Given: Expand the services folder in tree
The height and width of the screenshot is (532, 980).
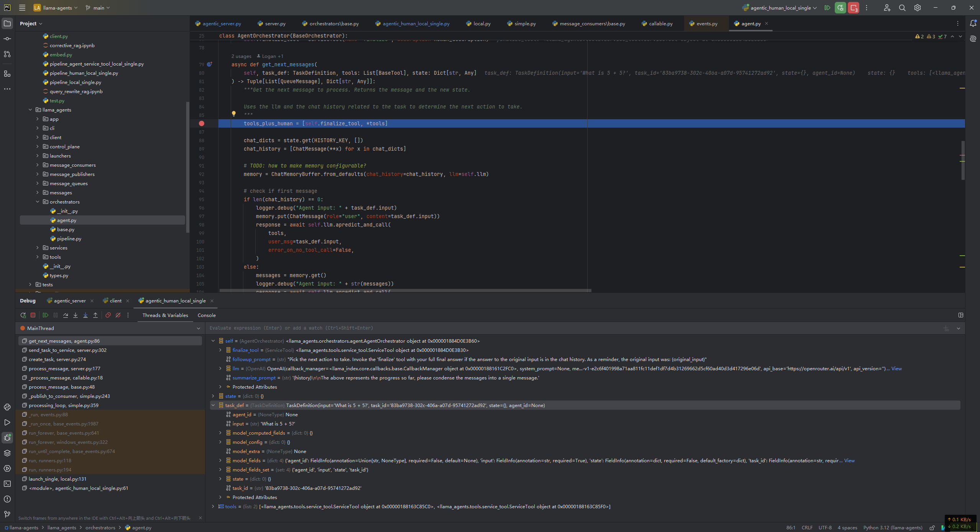Looking at the screenshot, I should pyautogui.click(x=38, y=248).
